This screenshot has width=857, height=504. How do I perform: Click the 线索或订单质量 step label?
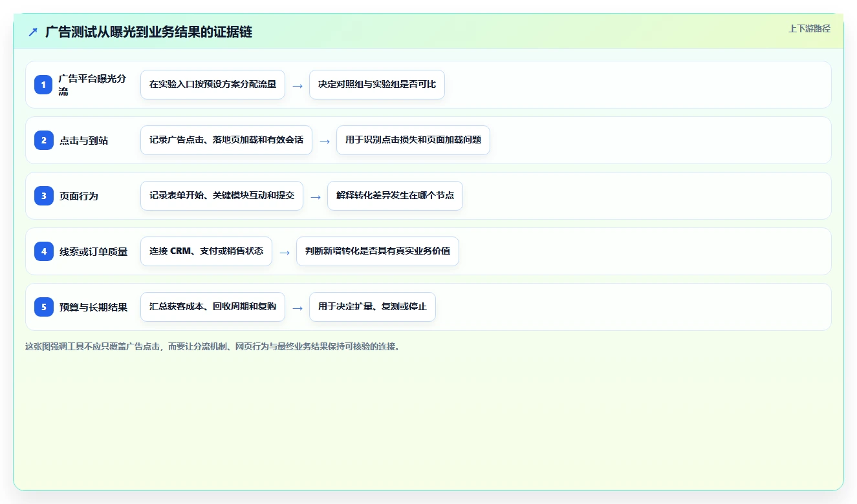94,251
